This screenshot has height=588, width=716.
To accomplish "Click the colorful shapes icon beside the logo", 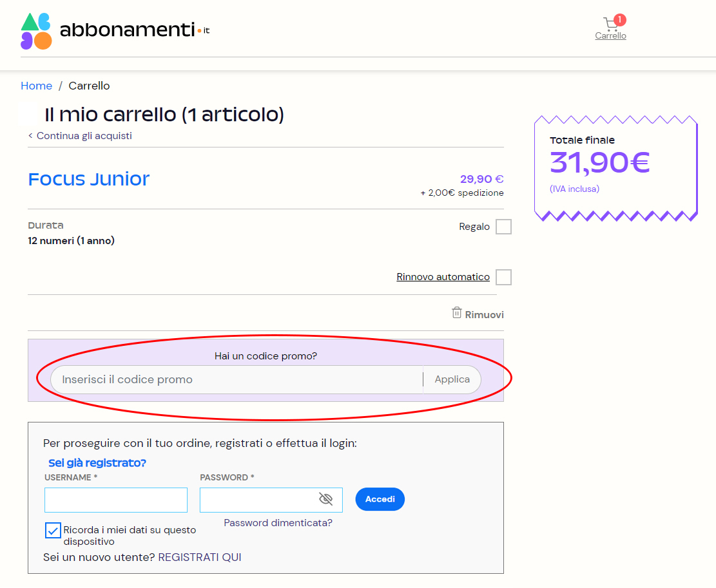I will click(38, 30).
